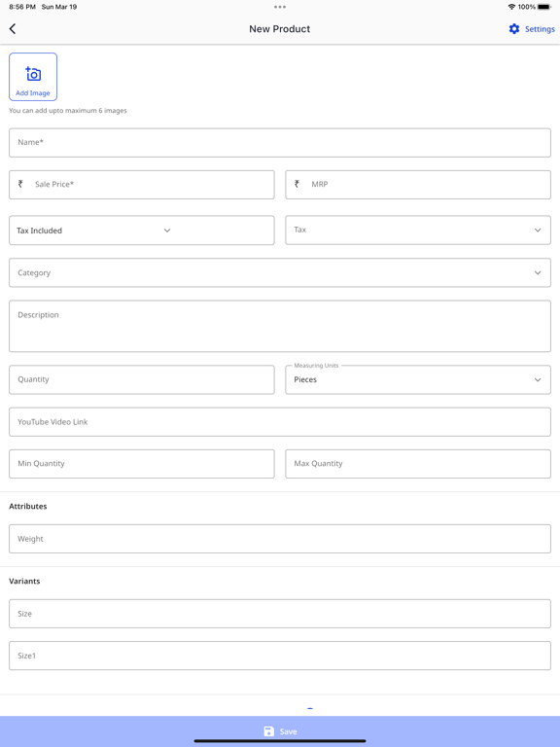
Task: Click into the Description text area
Action: (280, 326)
